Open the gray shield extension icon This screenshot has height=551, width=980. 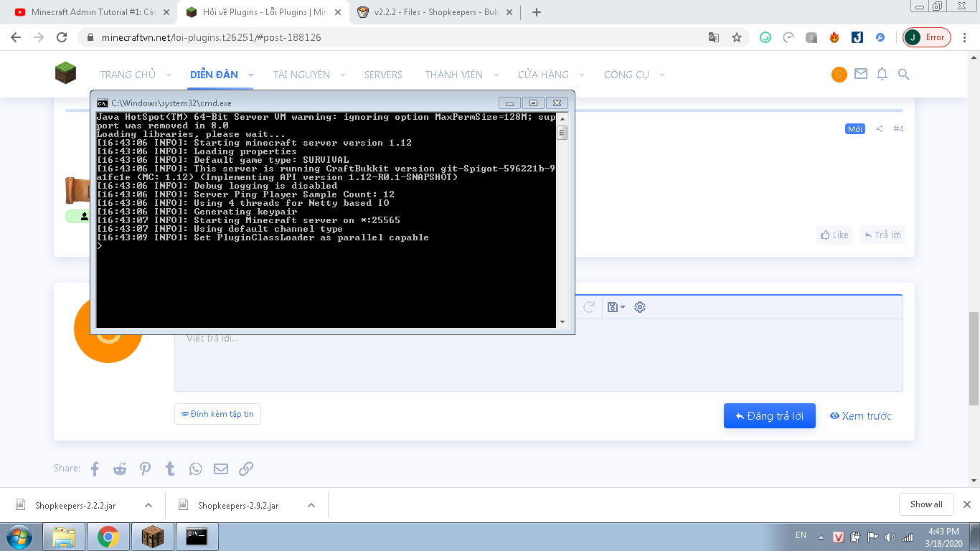811,37
